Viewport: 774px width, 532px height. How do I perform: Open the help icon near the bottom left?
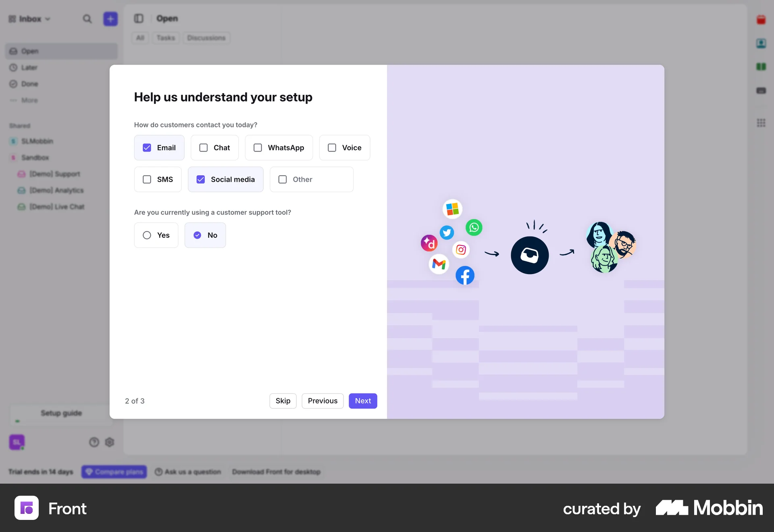click(94, 442)
